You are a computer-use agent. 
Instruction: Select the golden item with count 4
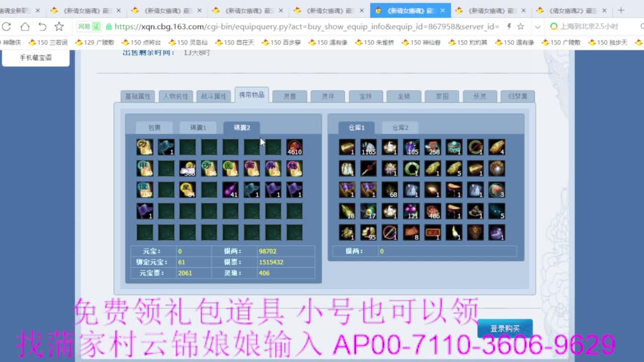(x=497, y=147)
